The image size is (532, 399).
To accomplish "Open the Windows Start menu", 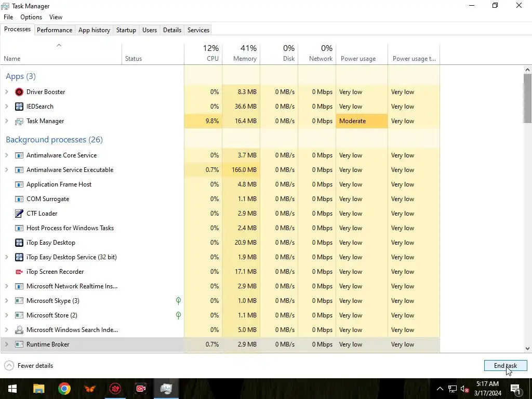I will [x=12, y=389].
